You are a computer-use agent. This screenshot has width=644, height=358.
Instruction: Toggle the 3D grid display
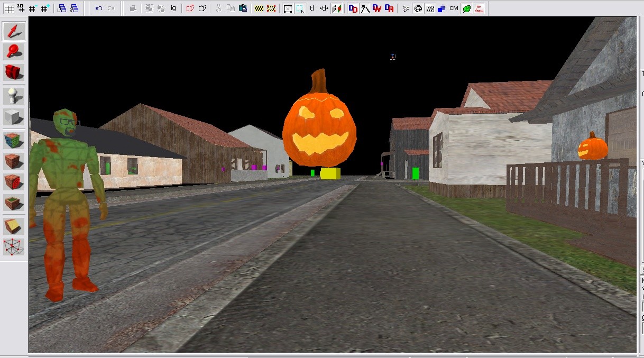point(21,8)
